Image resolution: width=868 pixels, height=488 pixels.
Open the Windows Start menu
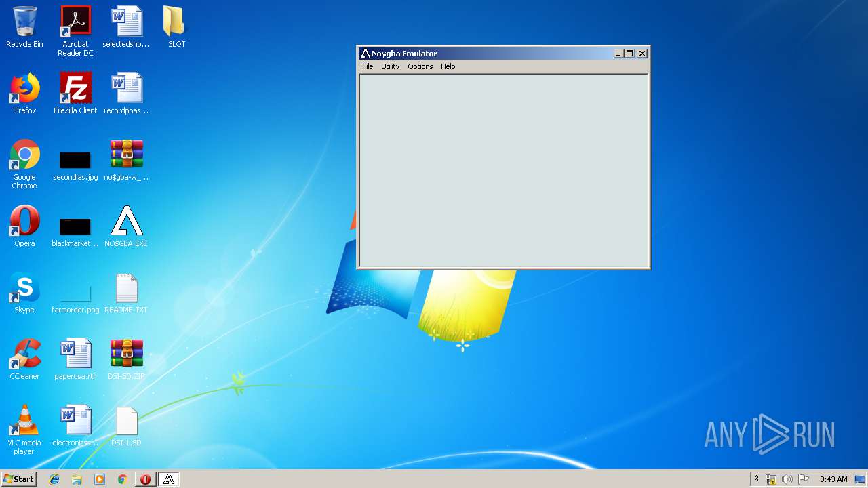[18, 479]
